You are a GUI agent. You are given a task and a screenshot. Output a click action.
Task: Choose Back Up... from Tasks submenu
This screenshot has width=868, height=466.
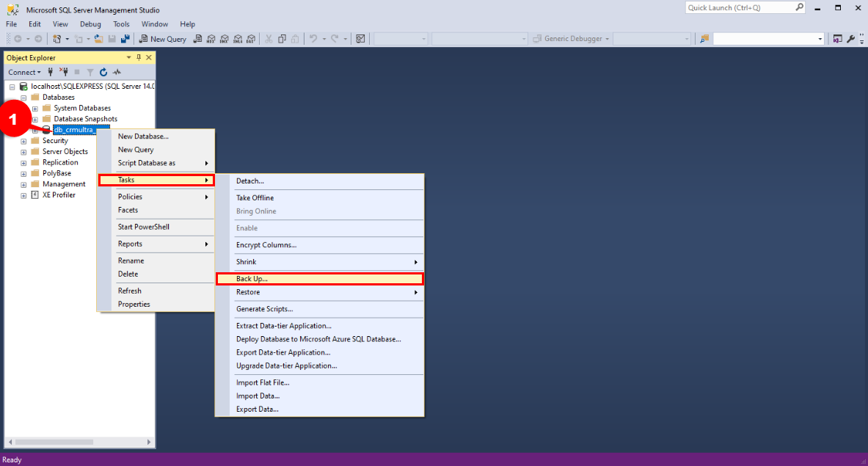[x=319, y=279]
